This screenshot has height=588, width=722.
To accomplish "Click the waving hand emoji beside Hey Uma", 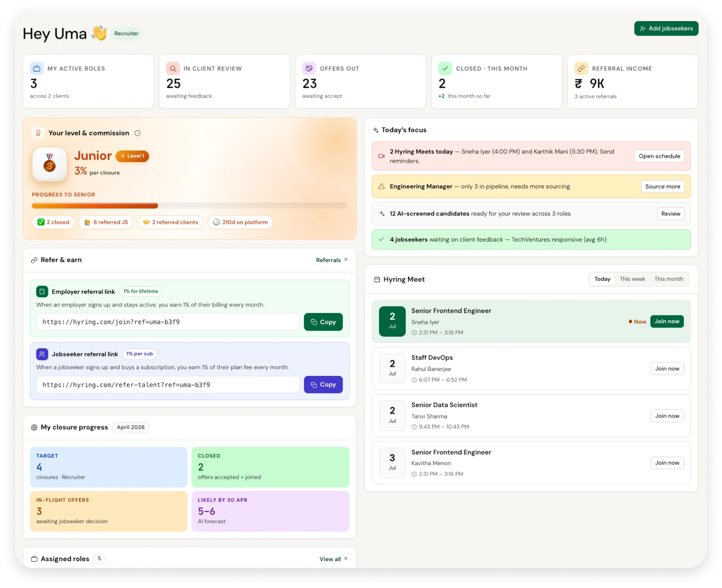I will click(x=99, y=33).
